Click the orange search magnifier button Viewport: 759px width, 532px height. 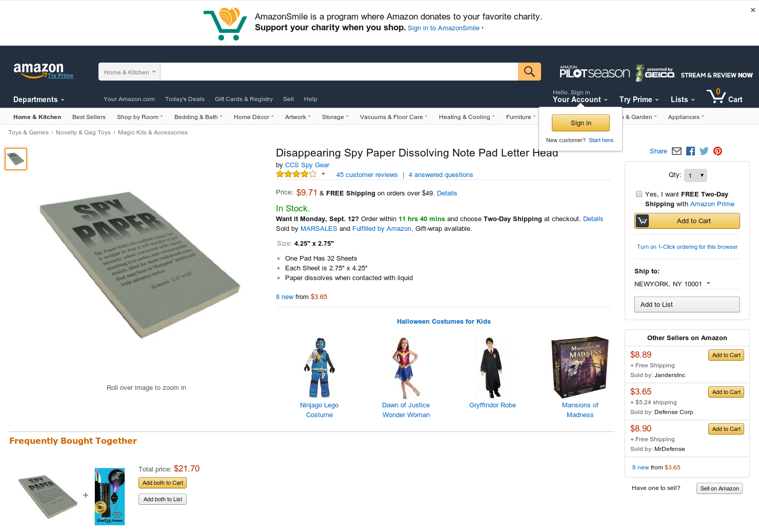point(529,72)
